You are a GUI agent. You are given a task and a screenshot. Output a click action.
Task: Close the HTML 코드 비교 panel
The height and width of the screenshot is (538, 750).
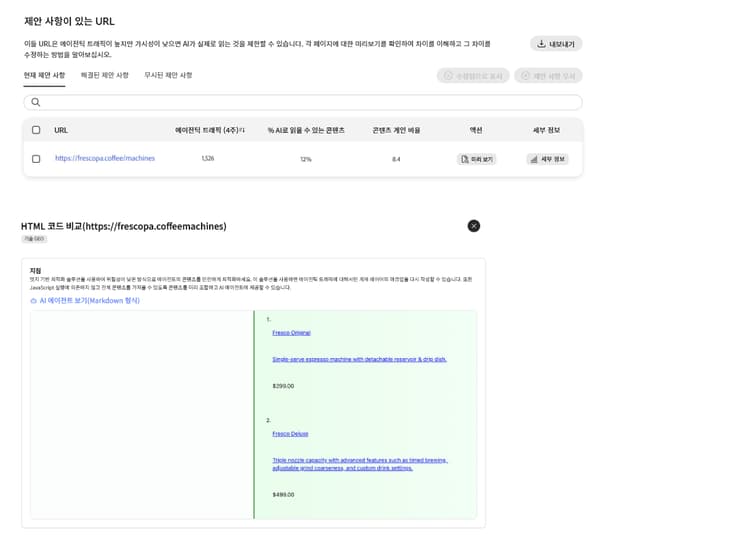pyautogui.click(x=474, y=226)
